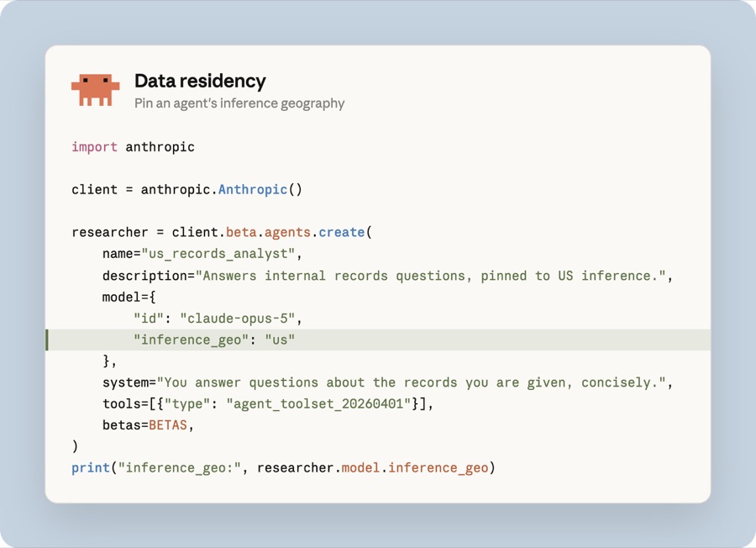Click the create method call
Screen dimensions: 756x548
pyautogui.click(x=341, y=233)
